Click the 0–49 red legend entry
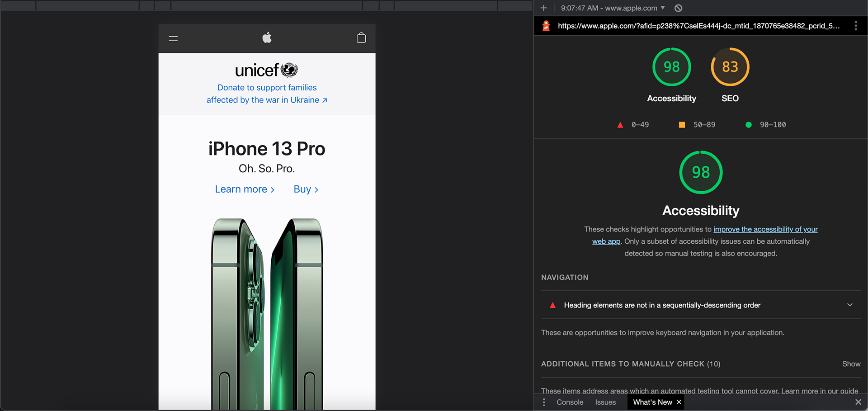Viewport: 868px width, 411px height. point(633,125)
